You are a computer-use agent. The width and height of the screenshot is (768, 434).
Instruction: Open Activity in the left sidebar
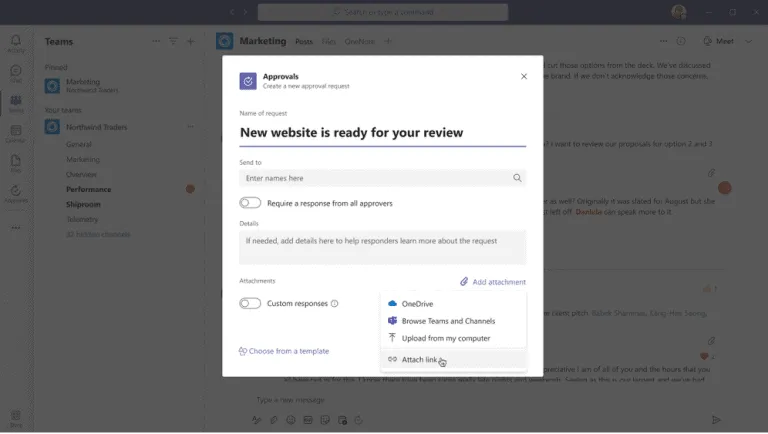pos(16,44)
